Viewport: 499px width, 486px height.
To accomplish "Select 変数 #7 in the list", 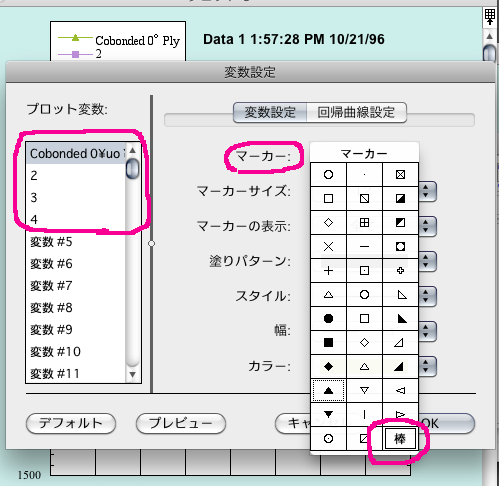I will pos(76,286).
